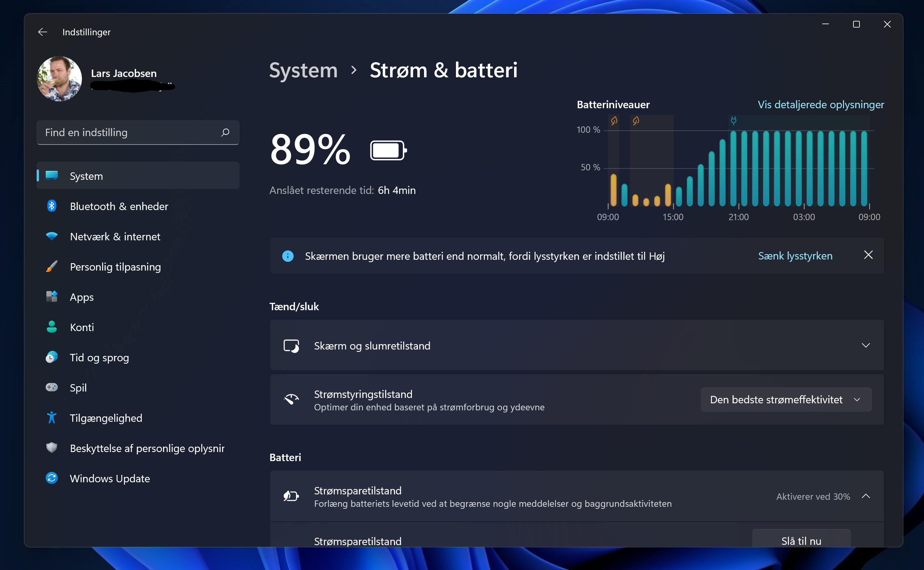924x570 pixels.
Task: Expand Skærm og slumretilstand section
Action: coord(866,345)
